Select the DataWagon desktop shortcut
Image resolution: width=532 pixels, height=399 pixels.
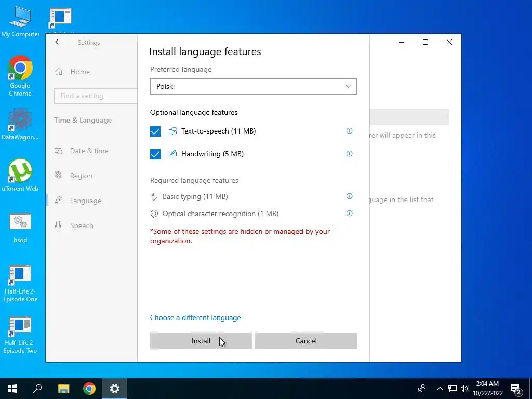click(x=20, y=124)
